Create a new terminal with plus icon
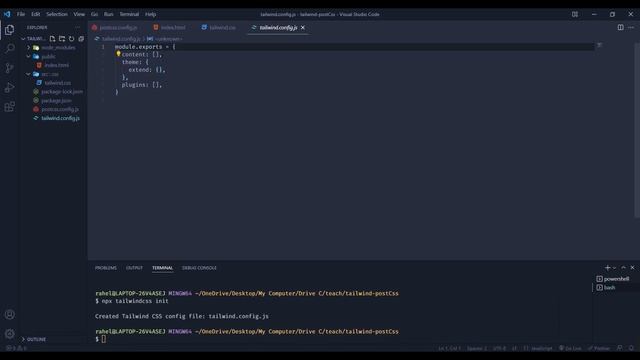The height and width of the screenshot is (360, 640). tap(607, 268)
